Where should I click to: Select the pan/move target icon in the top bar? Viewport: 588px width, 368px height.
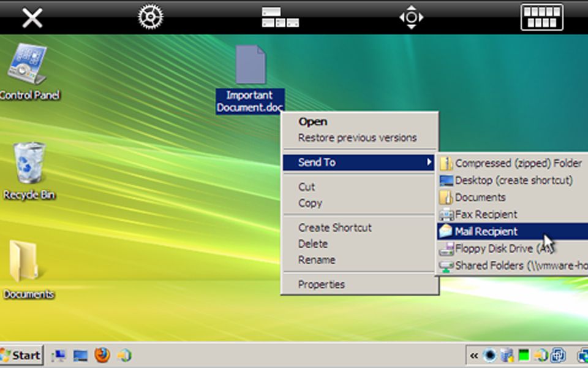412,17
